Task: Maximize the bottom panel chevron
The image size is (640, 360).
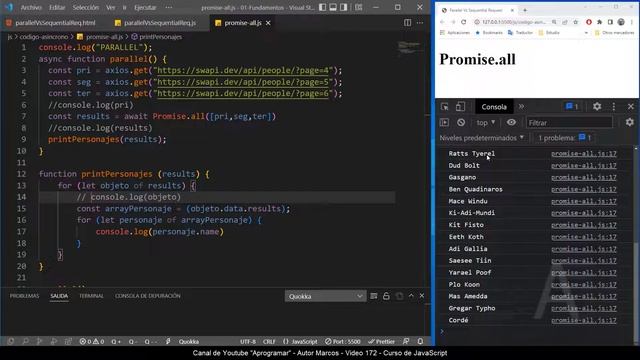Action: click(x=411, y=296)
